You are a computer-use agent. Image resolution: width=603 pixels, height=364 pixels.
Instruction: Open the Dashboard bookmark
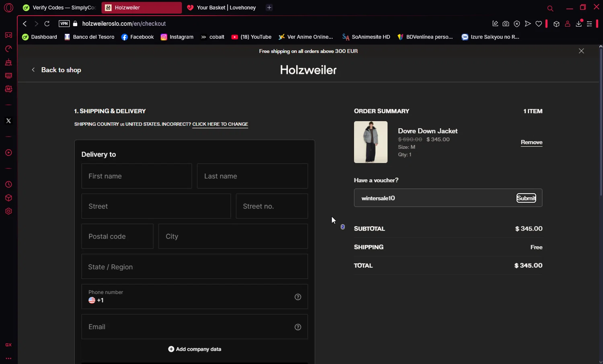pyautogui.click(x=40, y=37)
